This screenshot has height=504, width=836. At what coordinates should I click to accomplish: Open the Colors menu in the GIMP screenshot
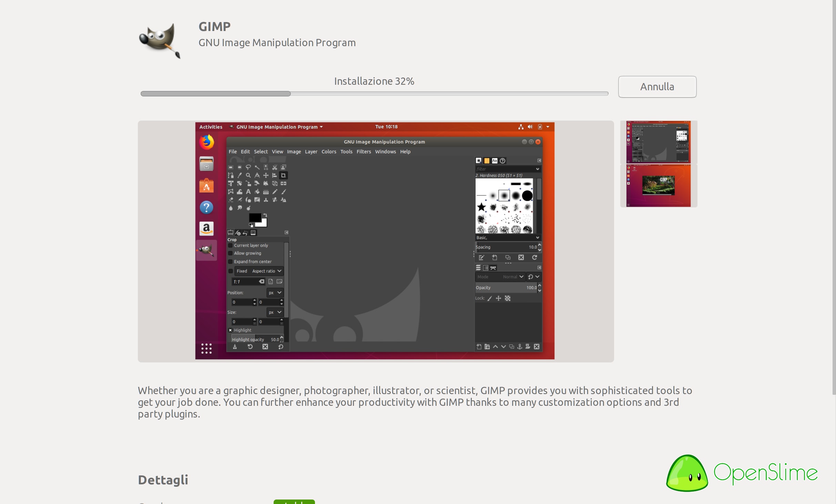tap(329, 152)
